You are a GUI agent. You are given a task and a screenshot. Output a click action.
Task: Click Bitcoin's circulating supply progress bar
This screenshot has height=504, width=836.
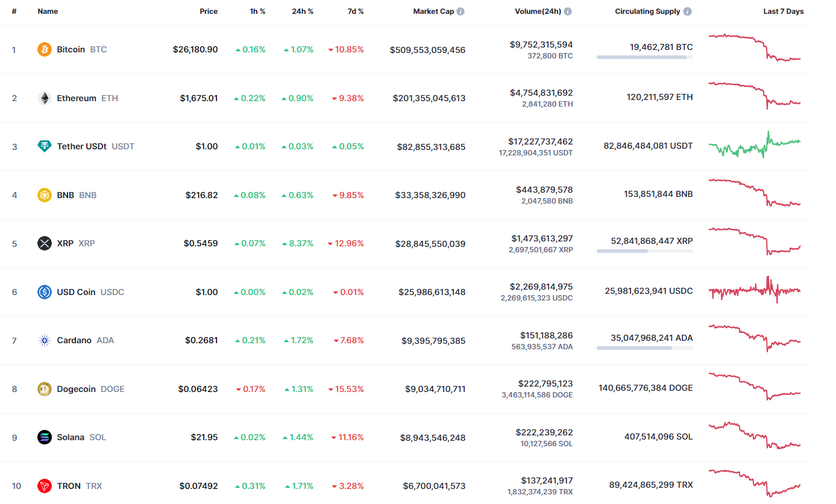644,57
